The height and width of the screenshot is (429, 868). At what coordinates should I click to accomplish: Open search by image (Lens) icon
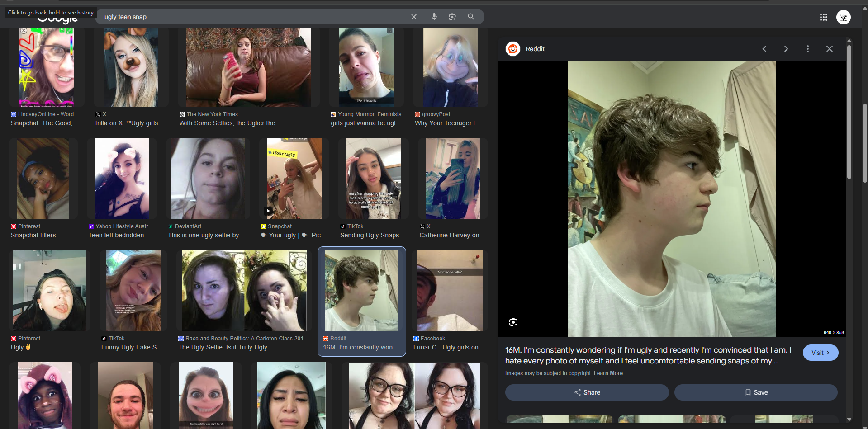[452, 17]
